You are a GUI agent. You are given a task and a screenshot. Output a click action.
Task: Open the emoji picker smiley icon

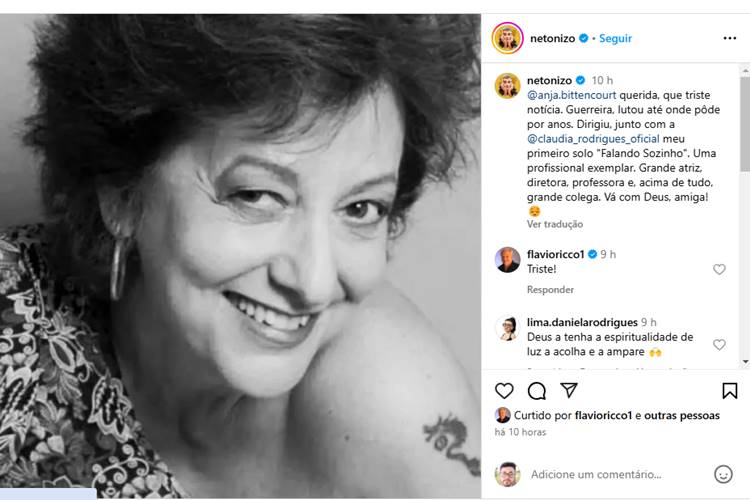coord(723,474)
